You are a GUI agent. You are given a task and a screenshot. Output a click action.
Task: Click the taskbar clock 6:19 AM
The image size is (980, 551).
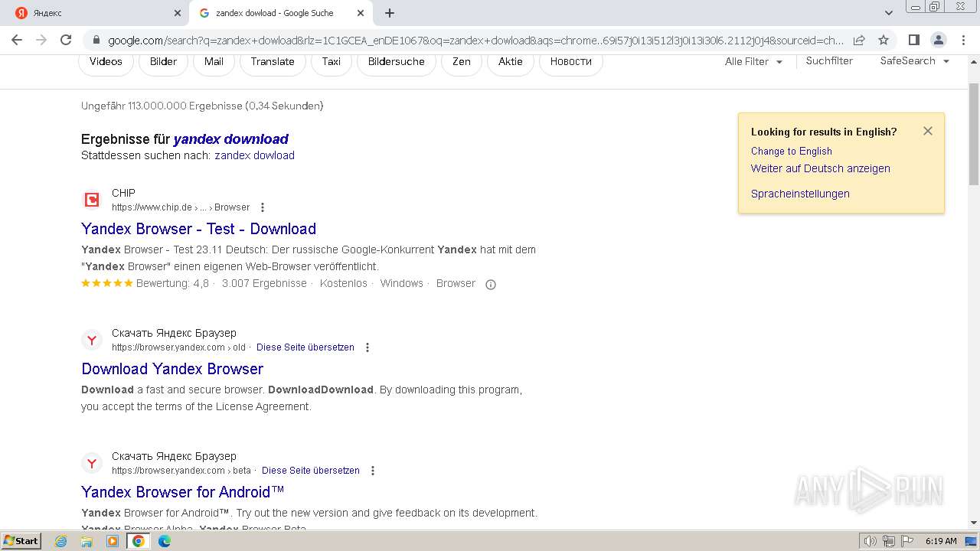pos(941,541)
